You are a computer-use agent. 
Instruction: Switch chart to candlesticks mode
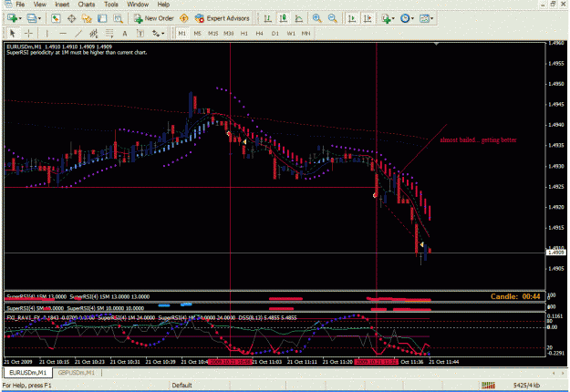[x=284, y=18]
